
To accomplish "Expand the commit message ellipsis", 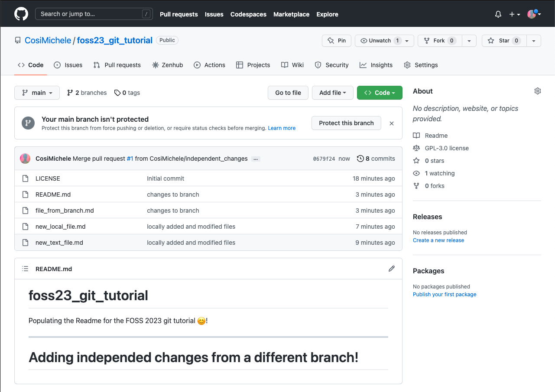I will click(x=256, y=159).
